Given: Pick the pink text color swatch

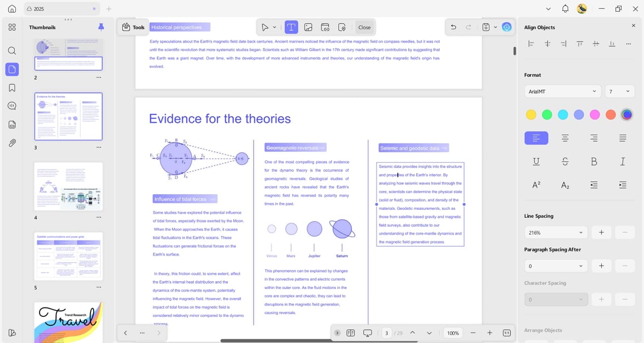Looking at the screenshot, I should pyautogui.click(x=594, y=115).
